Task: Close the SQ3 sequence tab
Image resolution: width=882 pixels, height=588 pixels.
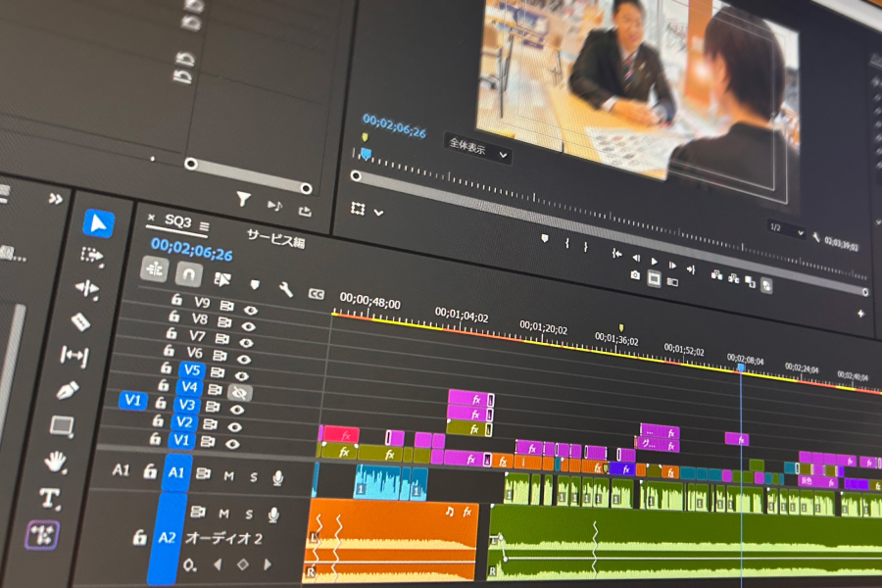Action: click(x=151, y=217)
